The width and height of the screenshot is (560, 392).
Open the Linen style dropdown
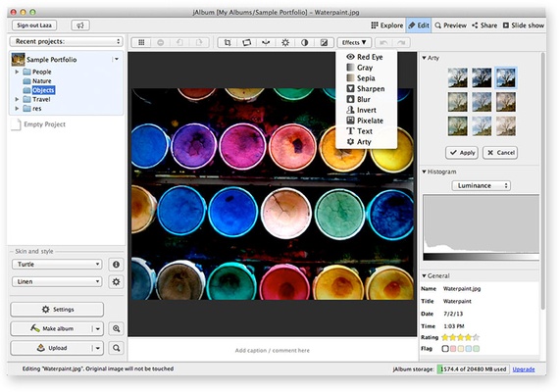[57, 281]
